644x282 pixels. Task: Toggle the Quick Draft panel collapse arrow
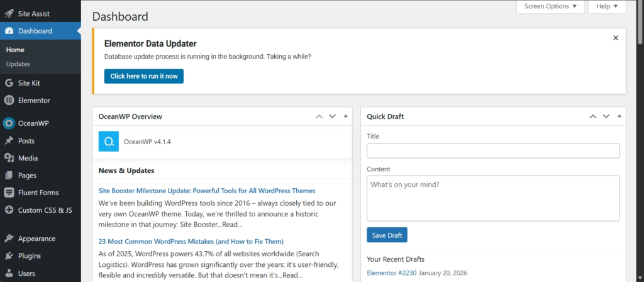pyautogui.click(x=619, y=116)
